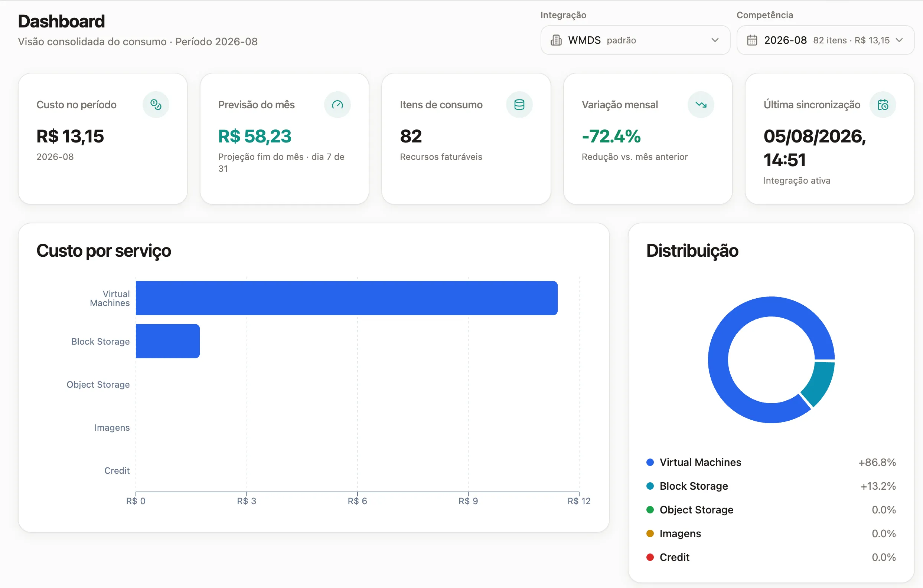This screenshot has width=923, height=588.
Task: Click the -72.4% variation value
Action: tap(611, 137)
